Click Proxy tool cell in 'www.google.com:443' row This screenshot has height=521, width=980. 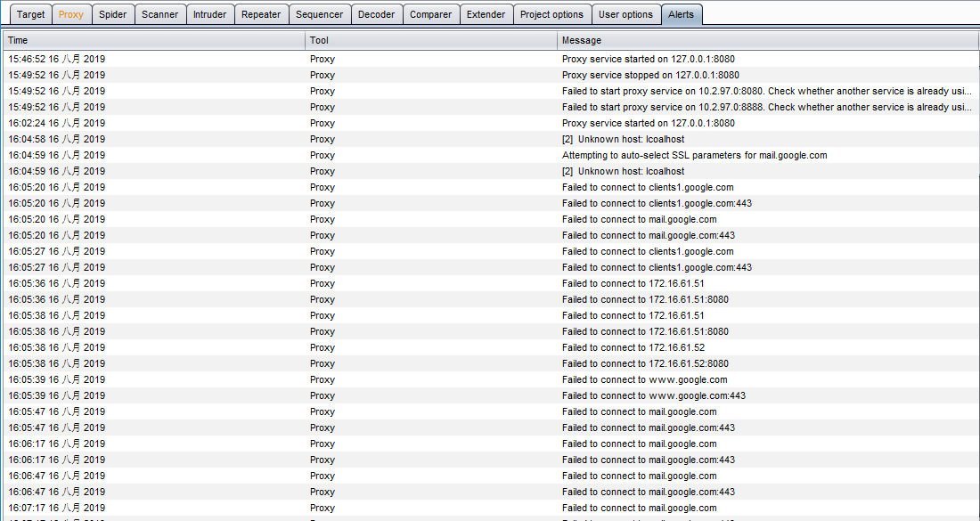point(323,396)
